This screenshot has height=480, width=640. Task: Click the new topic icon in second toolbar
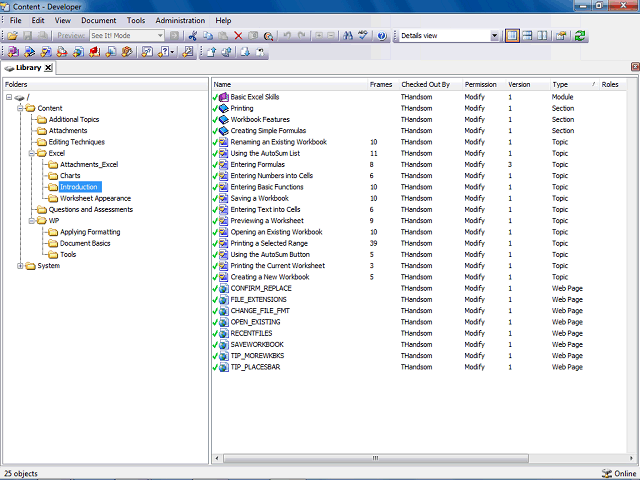coord(46,52)
